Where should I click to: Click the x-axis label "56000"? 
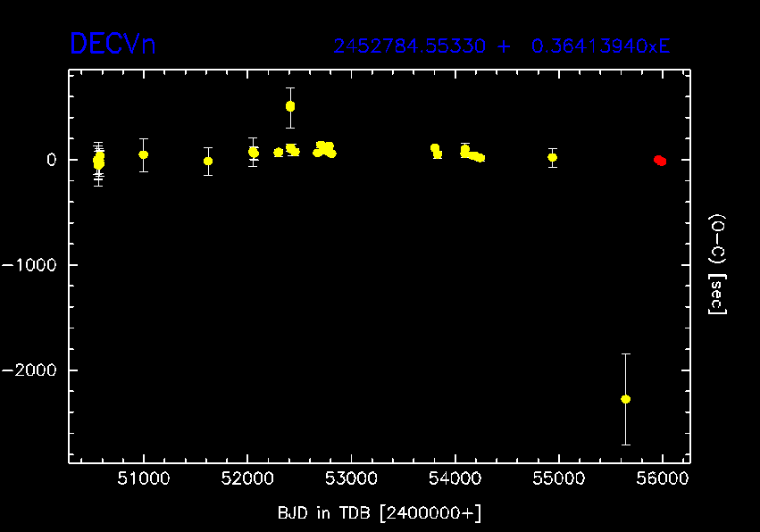[663, 480]
